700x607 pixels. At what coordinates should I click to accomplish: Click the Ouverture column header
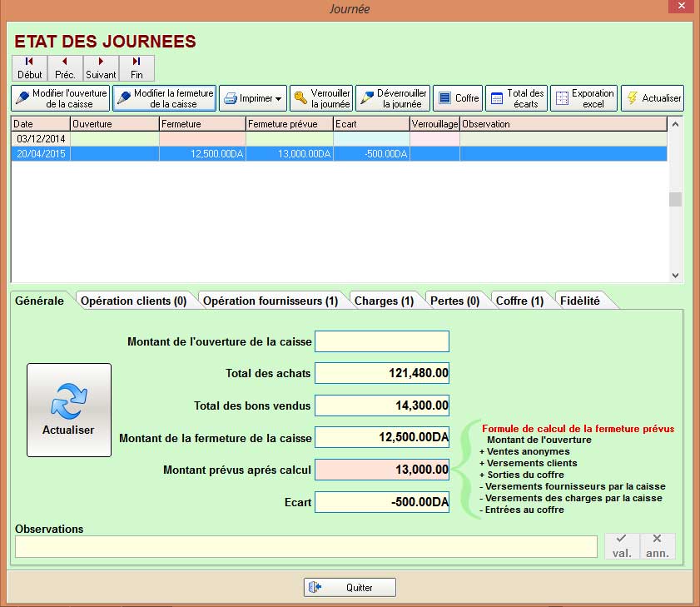coord(115,124)
